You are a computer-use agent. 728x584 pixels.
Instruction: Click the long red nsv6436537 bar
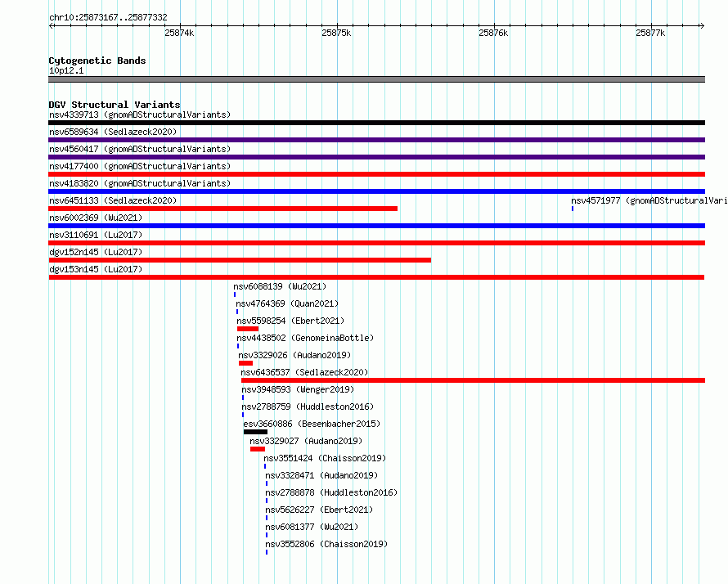[473, 380]
